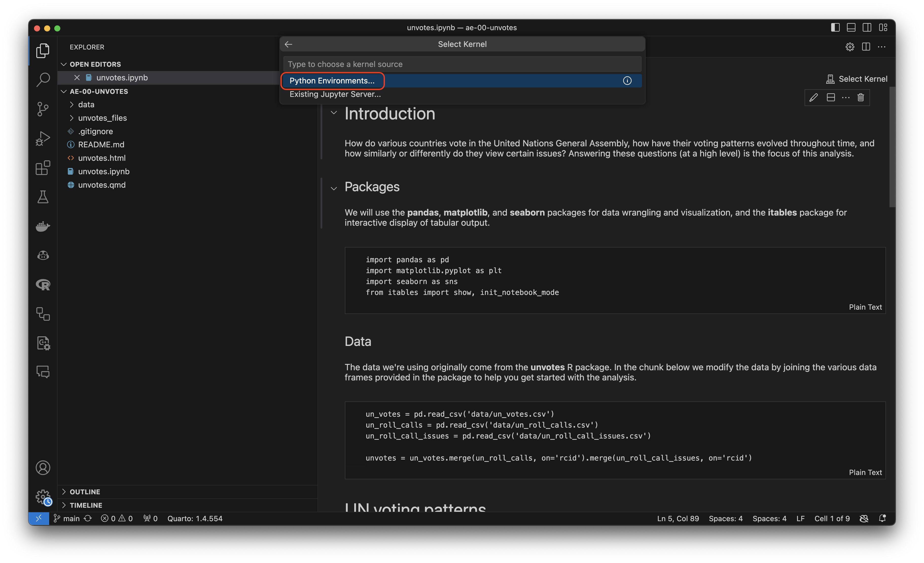Choose Python Environments kernel source
Viewport: 924px width, 563px height.
[332, 81]
